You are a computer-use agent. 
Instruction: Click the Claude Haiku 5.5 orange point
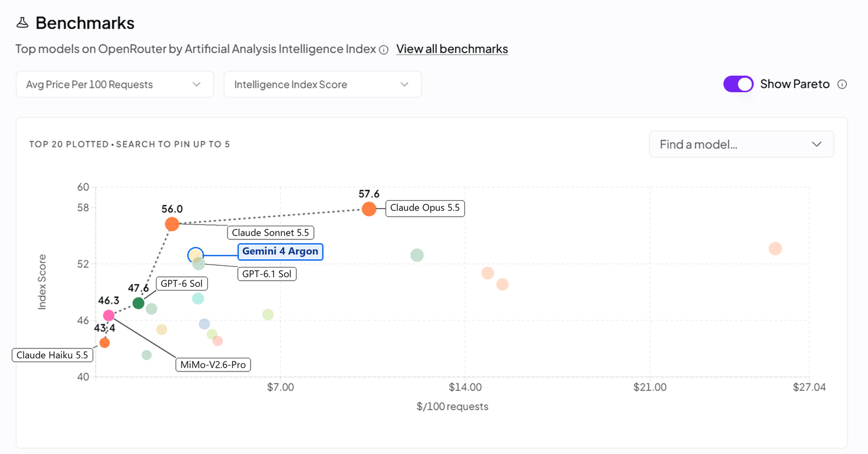pos(105,343)
